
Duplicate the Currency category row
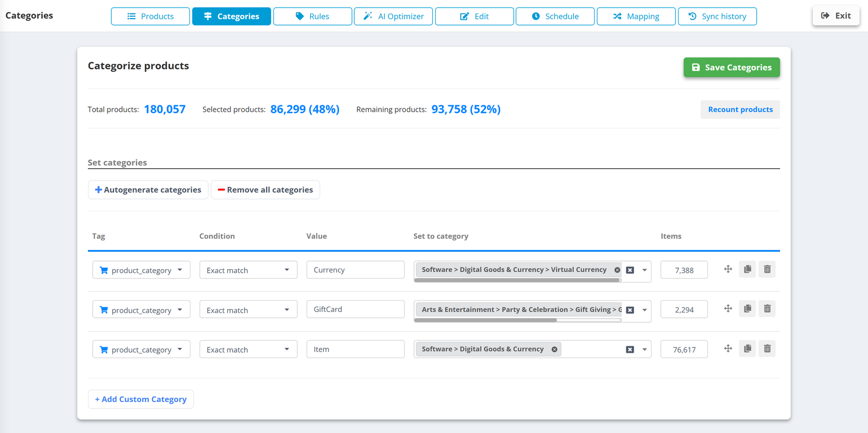click(x=748, y=269)
